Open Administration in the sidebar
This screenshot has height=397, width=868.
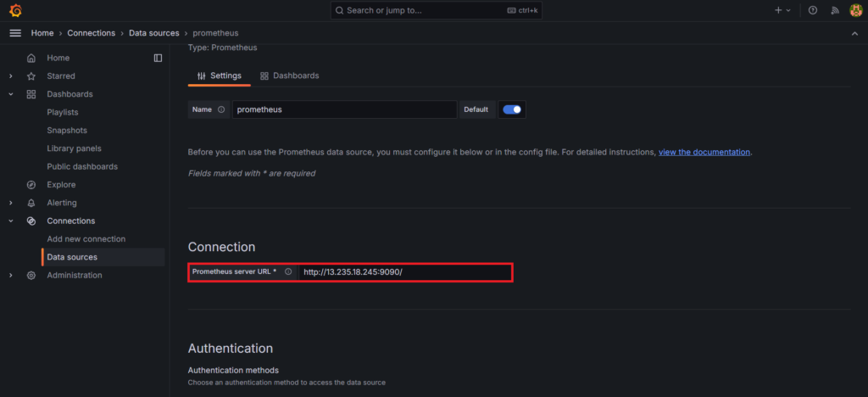click(75, 275)
